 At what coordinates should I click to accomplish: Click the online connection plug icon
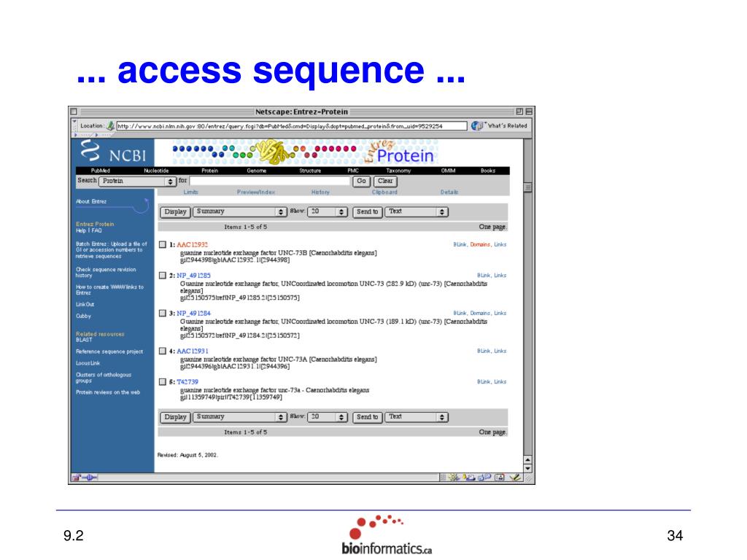coord(90,477)
